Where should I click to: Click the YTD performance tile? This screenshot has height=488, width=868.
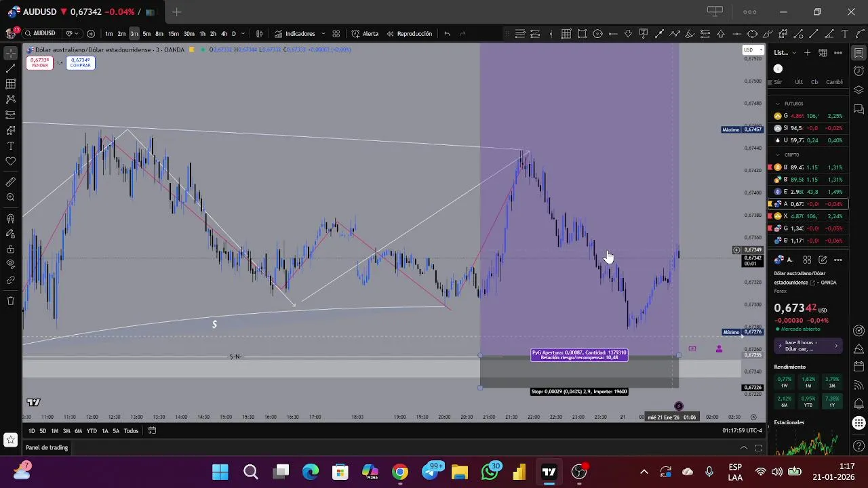tap(808, 401)
